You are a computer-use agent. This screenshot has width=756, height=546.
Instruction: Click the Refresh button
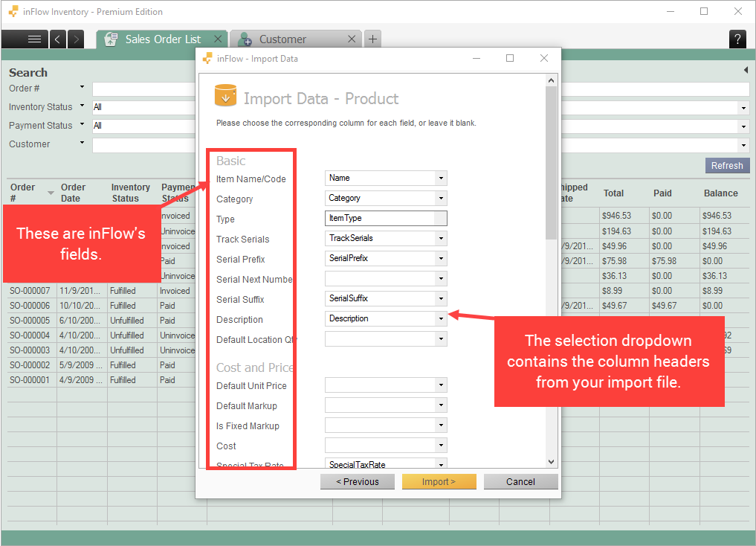coord(727,165)
